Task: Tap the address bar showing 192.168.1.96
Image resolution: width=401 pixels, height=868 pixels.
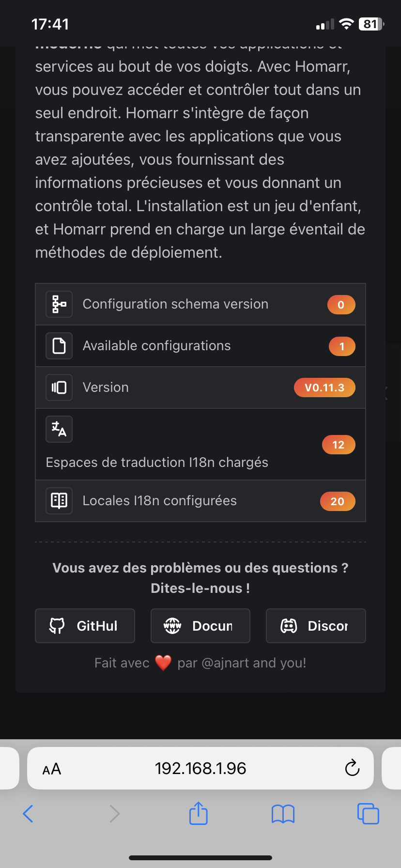Action: click(x=200, y=768)
